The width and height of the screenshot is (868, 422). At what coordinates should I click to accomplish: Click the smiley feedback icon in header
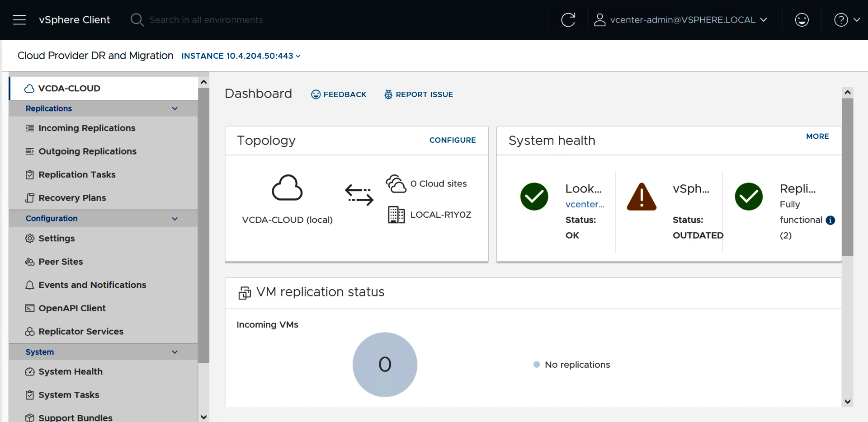802,20
